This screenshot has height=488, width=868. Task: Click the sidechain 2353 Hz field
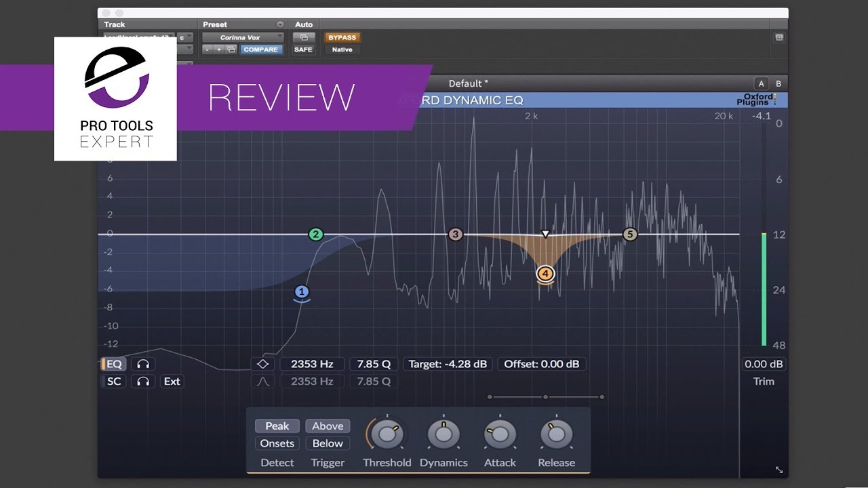point(312,381)
